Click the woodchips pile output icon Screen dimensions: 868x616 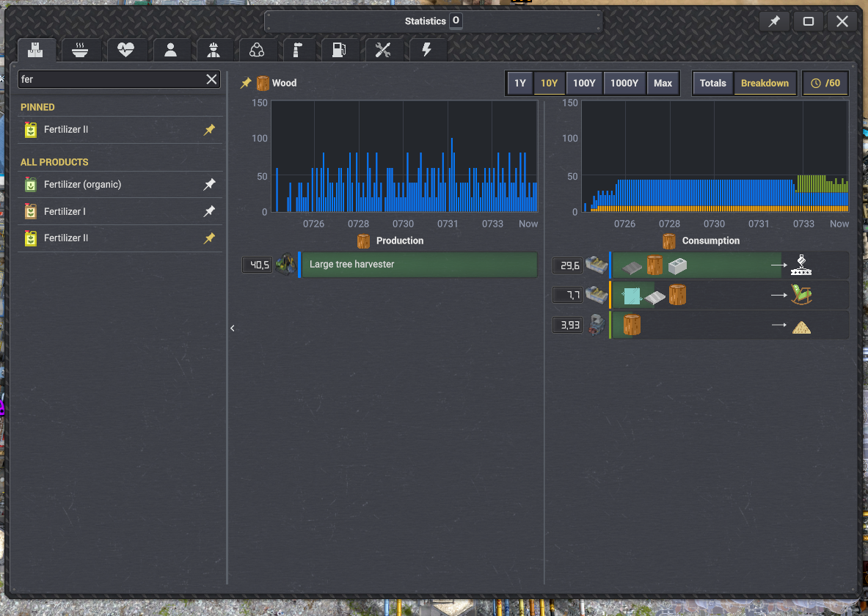801,328
